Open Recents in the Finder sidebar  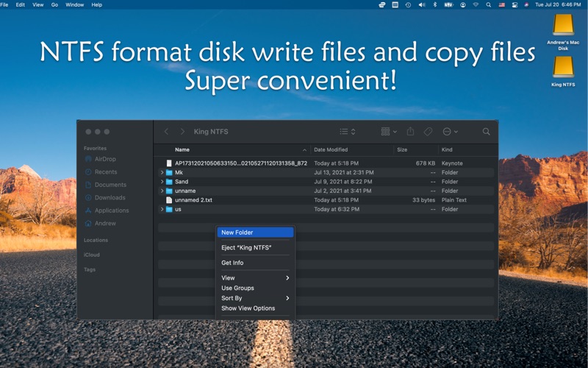pyautogui.click(x=101, y=171)
